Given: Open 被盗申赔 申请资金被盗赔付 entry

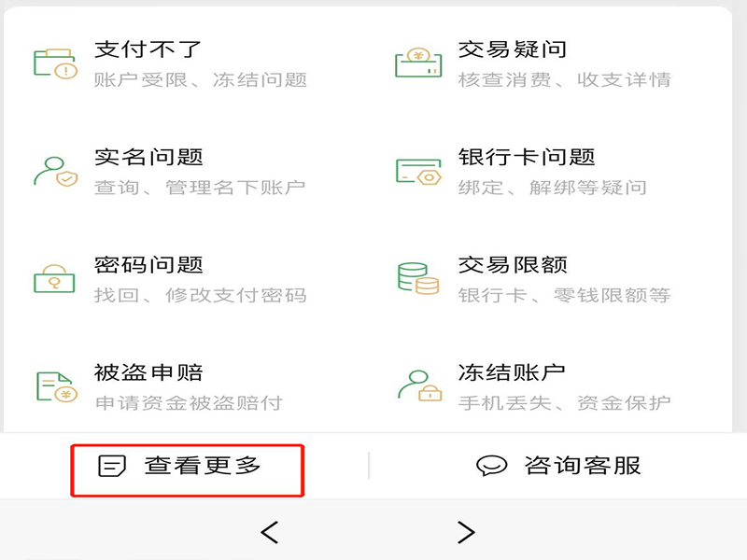Looking at the screenshot, I should coord(189,387).
